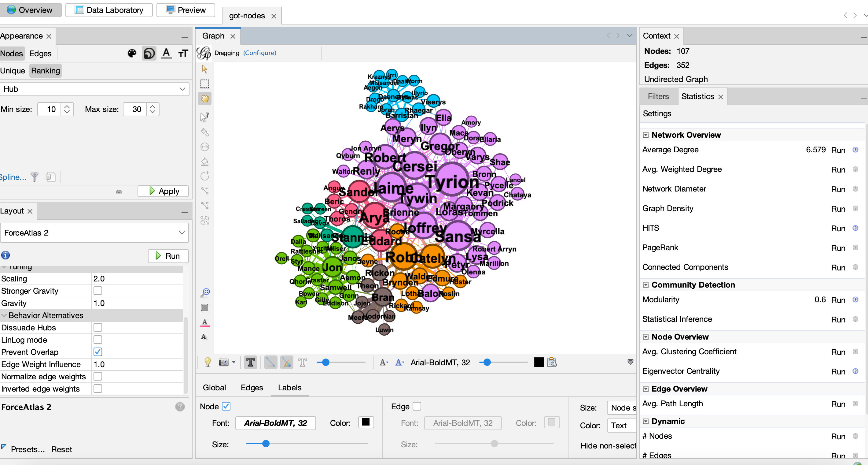Select the node size appearance icon
This screenshot has width=868, height=465.
[x=149, y=53]
